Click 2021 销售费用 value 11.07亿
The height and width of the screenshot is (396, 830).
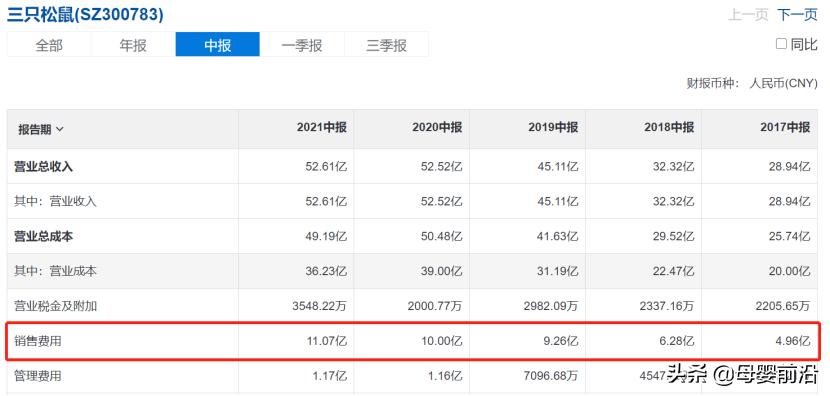327,341
